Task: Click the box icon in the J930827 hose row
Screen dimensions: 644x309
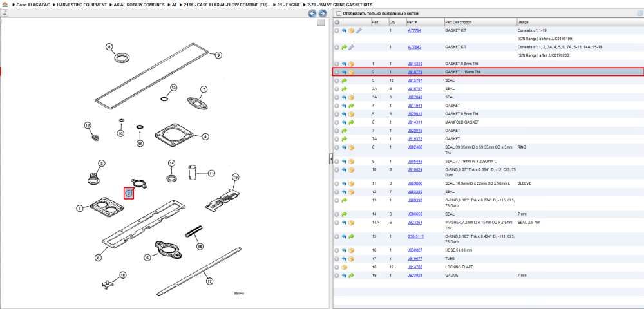Action: point(351,250)
